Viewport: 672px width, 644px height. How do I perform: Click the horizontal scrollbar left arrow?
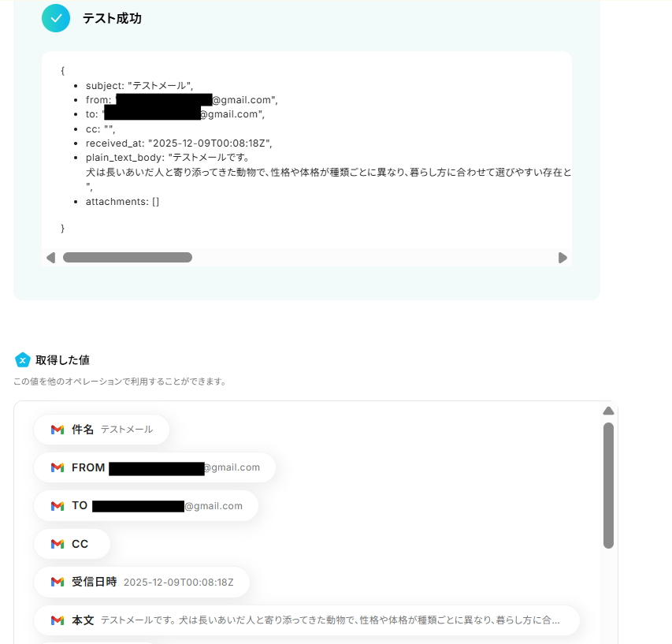tap(50, 258)
